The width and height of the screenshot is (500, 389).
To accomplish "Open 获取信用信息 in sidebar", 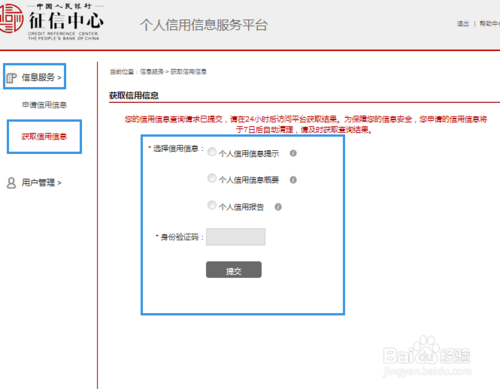I will pyautogui.click(x=44, y=137).
